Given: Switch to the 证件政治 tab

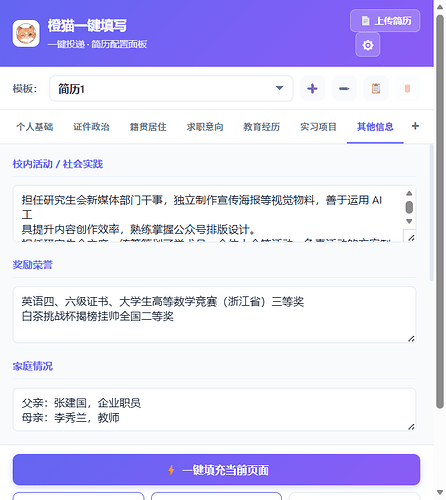Looking at the screenshot, I should click(91, 127).
